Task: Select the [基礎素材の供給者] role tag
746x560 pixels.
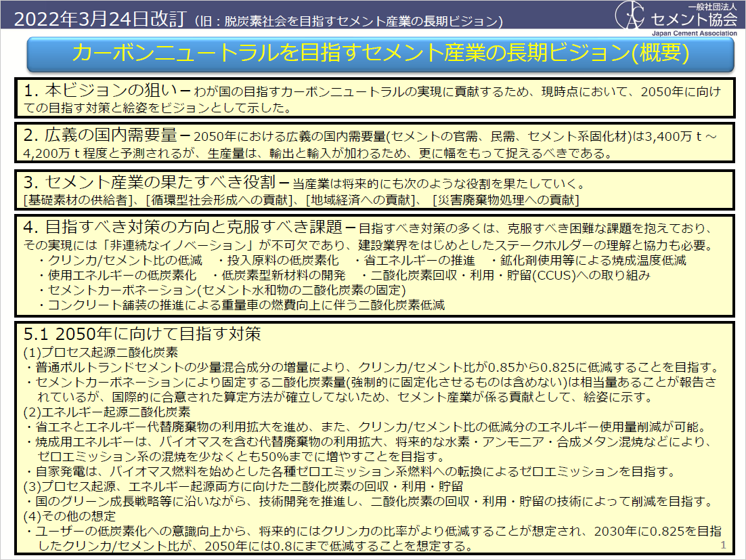Action: point(71,196)
